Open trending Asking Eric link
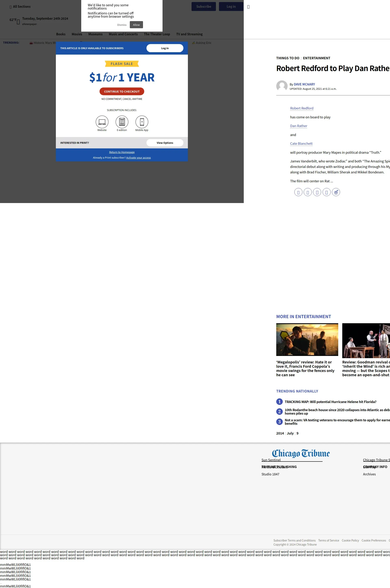Screen dimensions: 390x588 click(202, 43)
